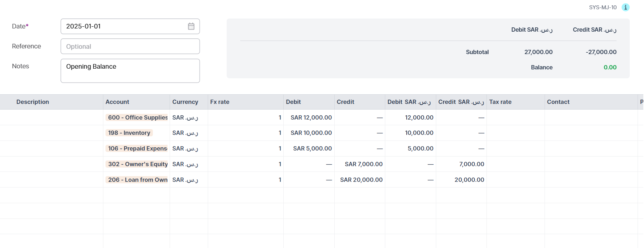The image size is (644, 248).
Task: Open the 302 - Owner's Equity account cell
Action: click(x=137, y=164)
